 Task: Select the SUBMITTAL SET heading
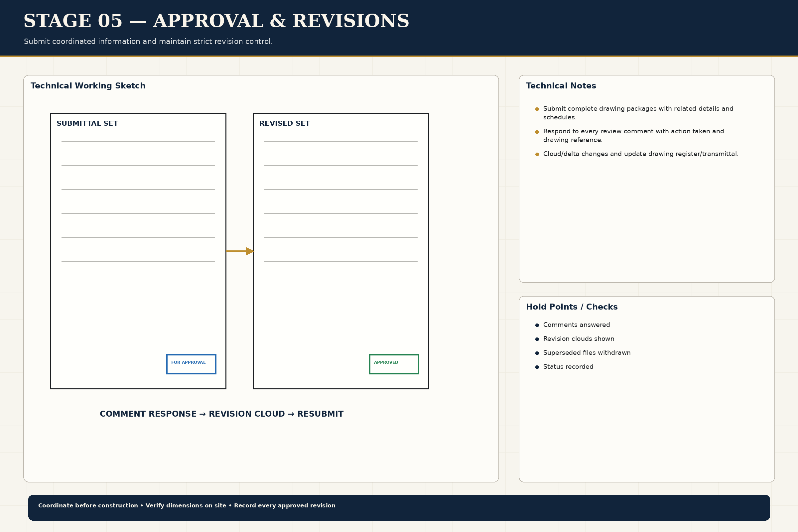[x=87, y=123]
